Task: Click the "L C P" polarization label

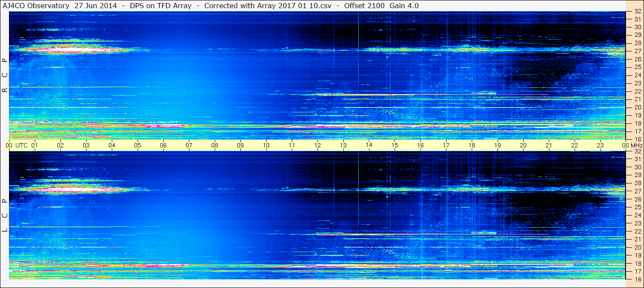Action: [5, 216]
